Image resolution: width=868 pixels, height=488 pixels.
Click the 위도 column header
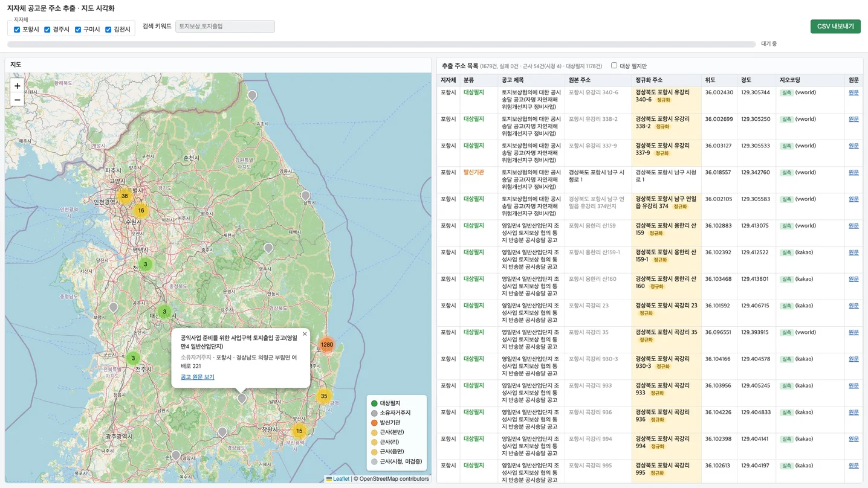tap(719, 80)
